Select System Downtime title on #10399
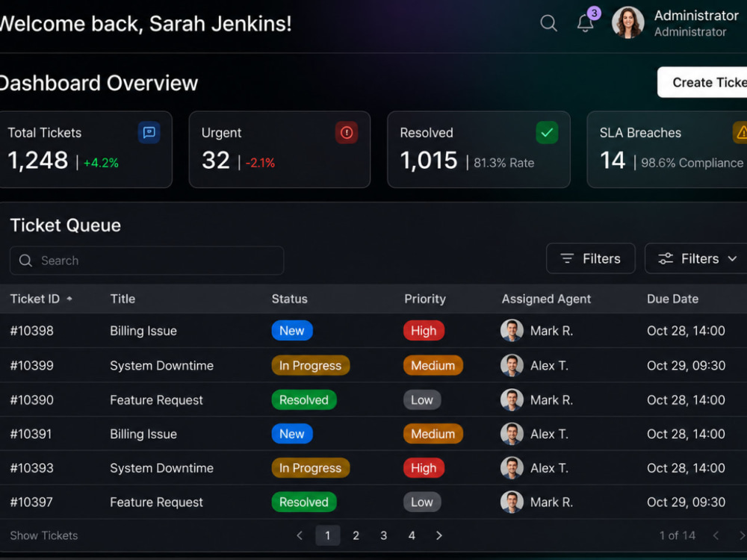 (162, 365)
